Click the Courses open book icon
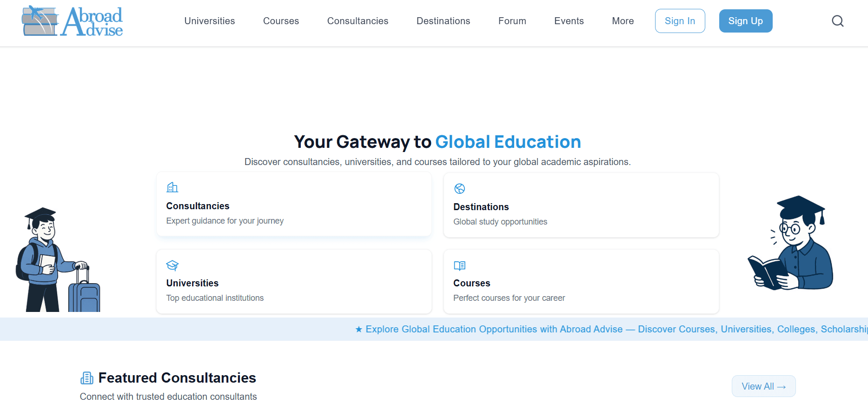The width and height of the screenshot is (868, 404). (x=459, y=265)
